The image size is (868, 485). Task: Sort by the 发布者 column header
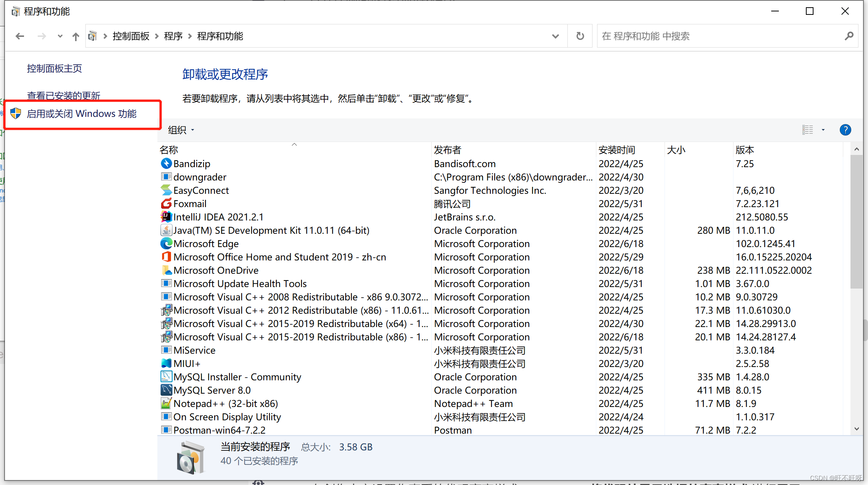click(514, 150)
